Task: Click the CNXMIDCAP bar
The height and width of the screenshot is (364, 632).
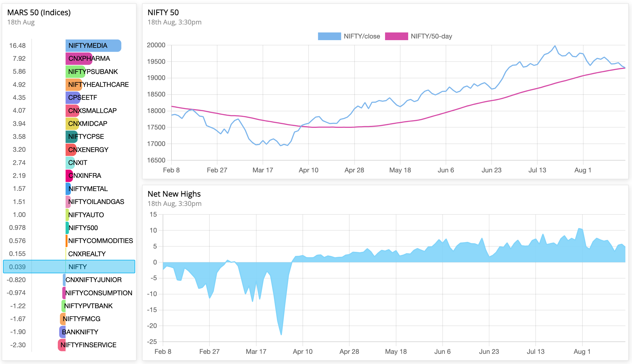Action: point(72,123)
